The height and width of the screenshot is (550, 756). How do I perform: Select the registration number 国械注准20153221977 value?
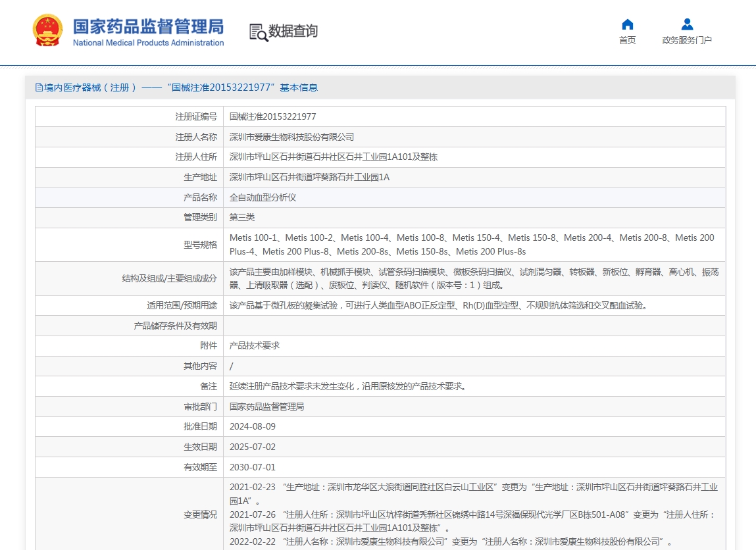(x=273, y=116)
